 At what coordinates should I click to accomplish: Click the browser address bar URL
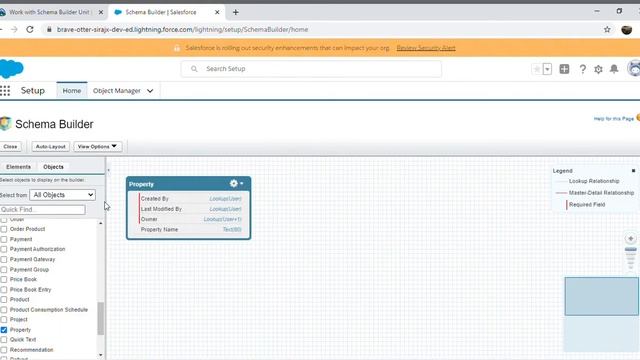tap(182, 29)
